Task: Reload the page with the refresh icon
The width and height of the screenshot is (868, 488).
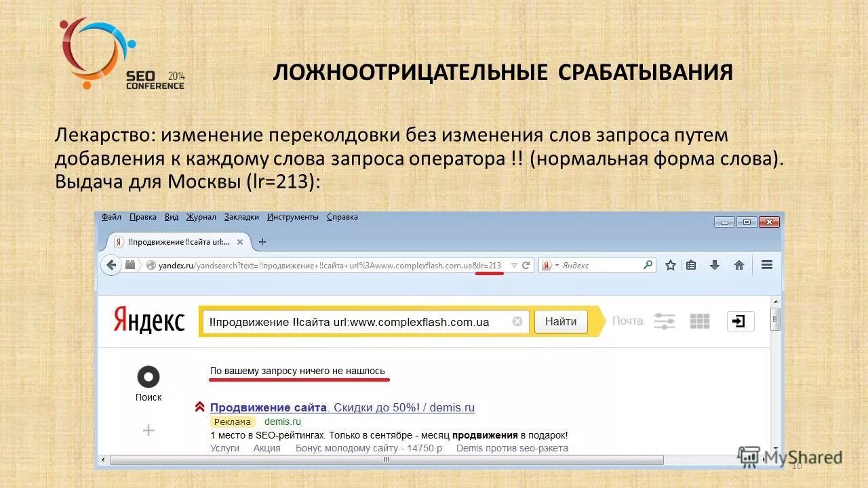Action: pos(526,266)
